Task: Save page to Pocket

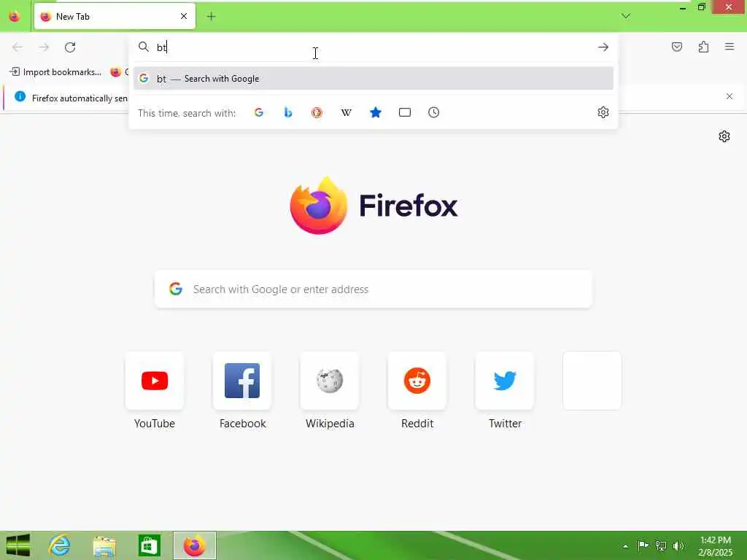Action: tap(676, 47)
